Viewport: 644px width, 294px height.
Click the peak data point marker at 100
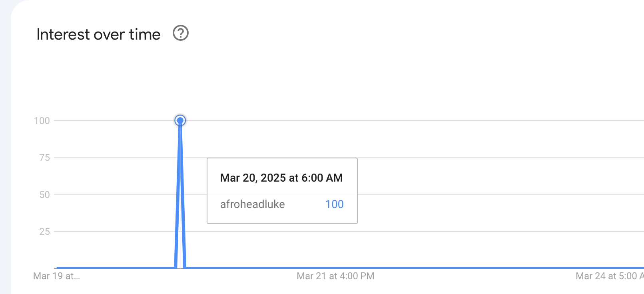click(x=180, y=120)
